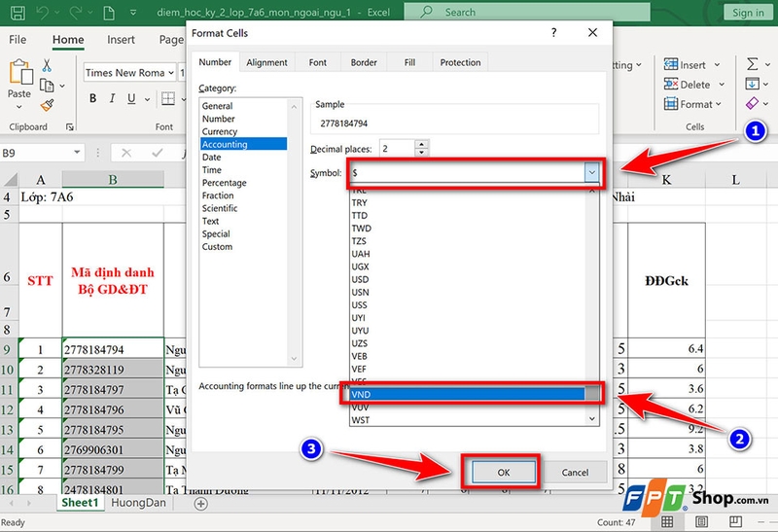Open the Delete cells dropdown arrow

point(722,85)
